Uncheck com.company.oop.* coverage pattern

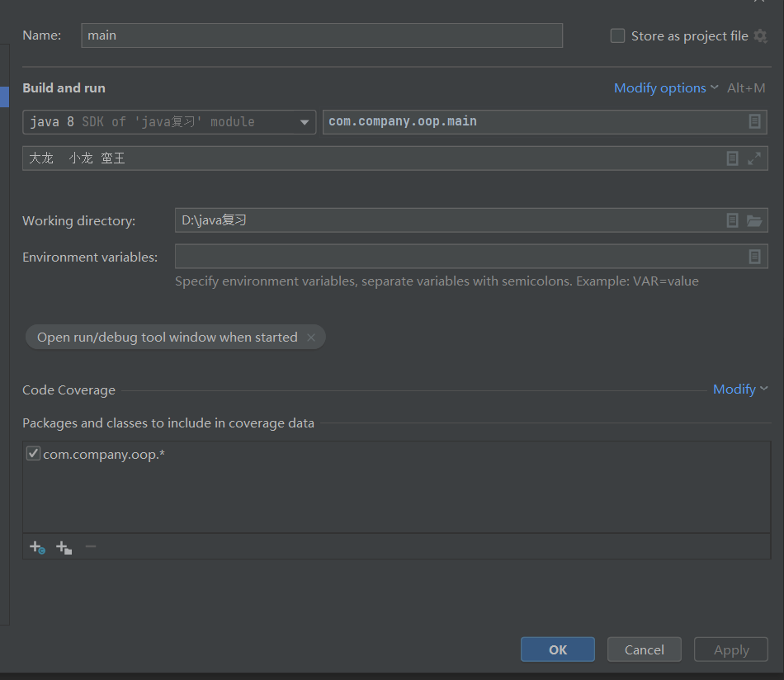pyautogui.click(x=33, y=454)
